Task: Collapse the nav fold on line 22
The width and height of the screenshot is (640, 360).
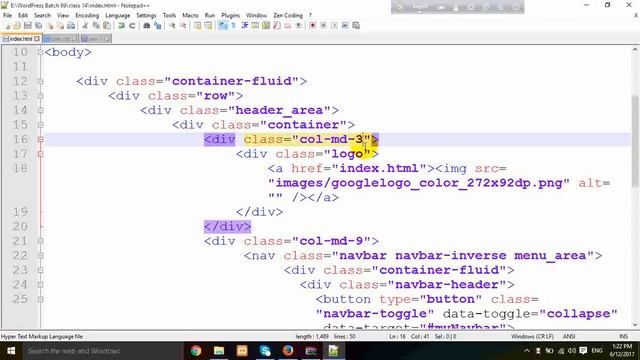Action: [x=40, y=256]
